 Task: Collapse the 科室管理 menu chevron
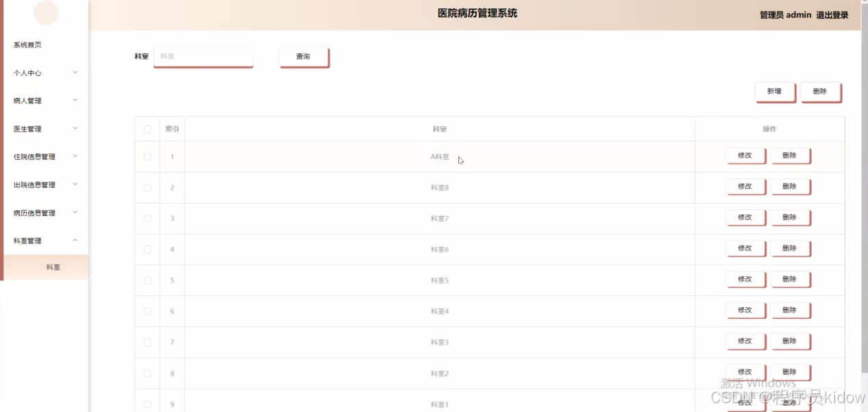tap(75, 240)
